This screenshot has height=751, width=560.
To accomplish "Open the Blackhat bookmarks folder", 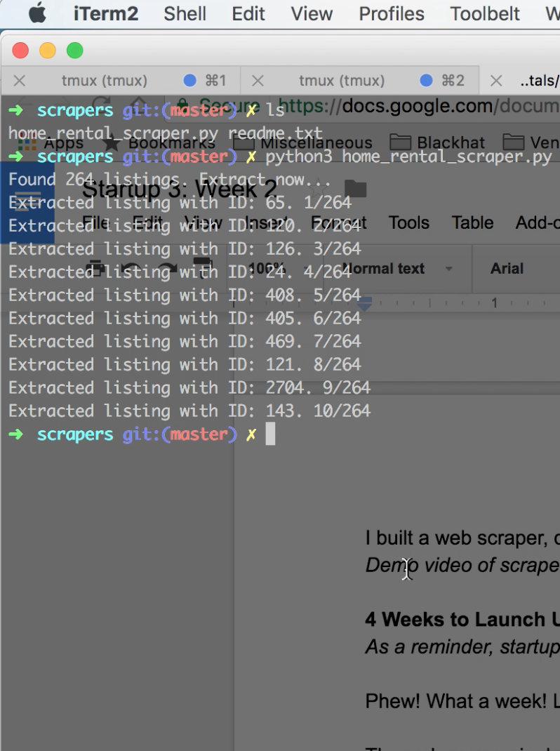I will tap(441, 144).
